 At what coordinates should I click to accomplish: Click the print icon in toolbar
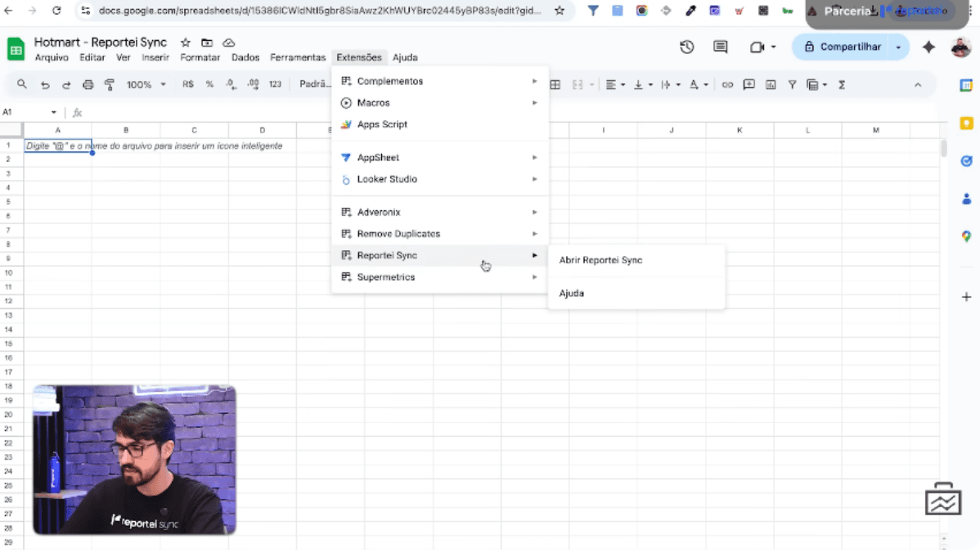[x=88, y=84]
